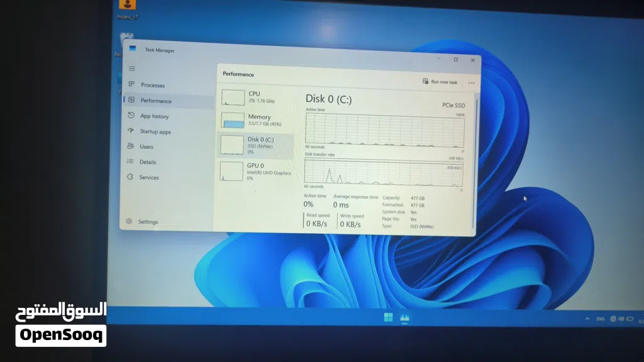Click the Disk transfer rate graph

[x=383, y=173]
